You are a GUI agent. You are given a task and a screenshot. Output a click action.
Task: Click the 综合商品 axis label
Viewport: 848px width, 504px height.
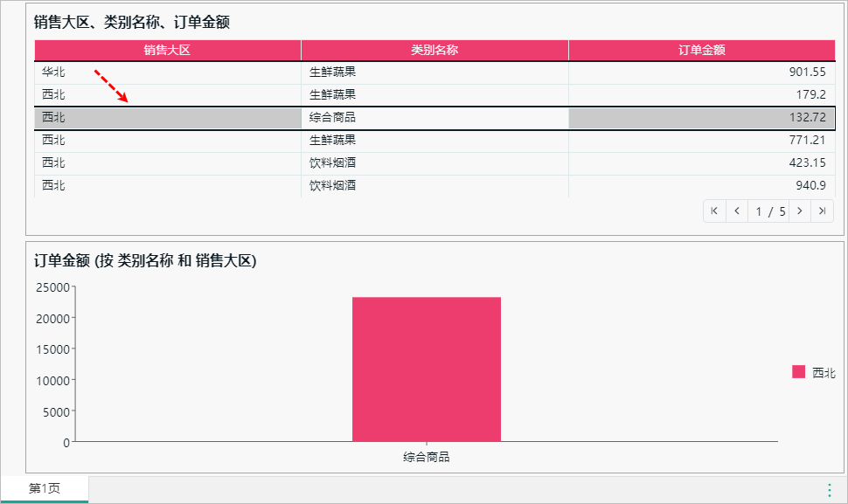coord(426,457)
